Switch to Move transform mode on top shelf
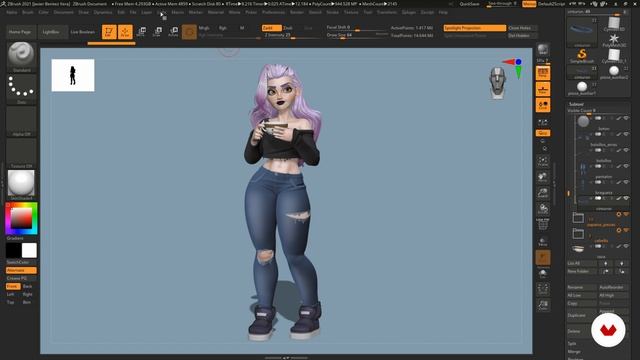640x360 pixels. point(141,32)
